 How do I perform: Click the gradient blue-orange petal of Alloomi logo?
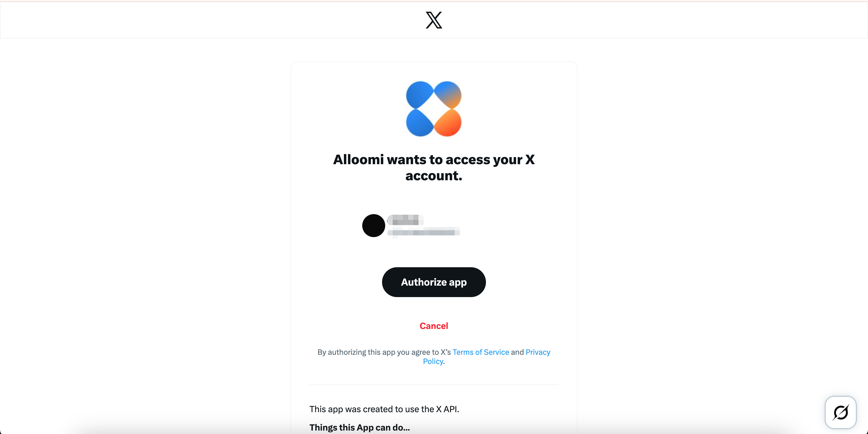tap(448, 94)
